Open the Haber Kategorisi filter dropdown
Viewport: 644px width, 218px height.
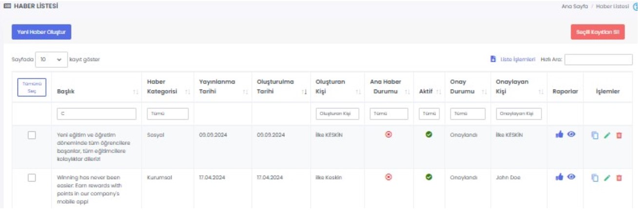[167, 113]
